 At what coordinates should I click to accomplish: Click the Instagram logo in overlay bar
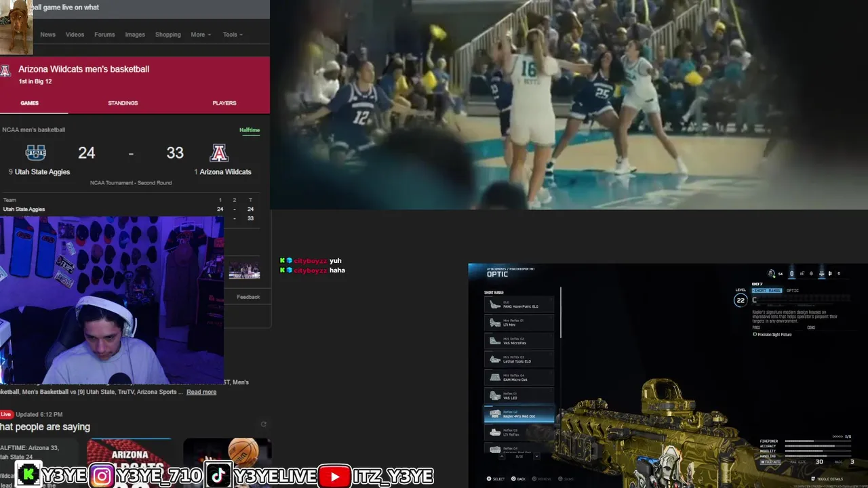click(x=102, y=476)
